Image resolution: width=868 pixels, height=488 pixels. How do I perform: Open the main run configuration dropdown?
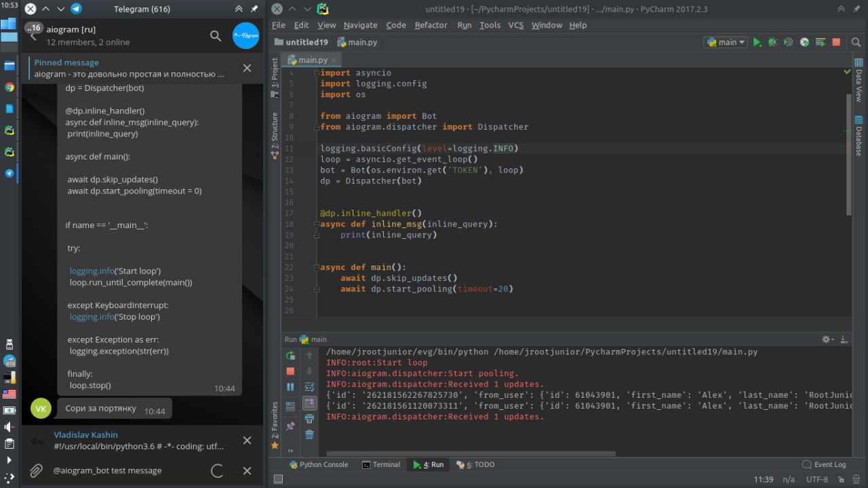pyautogui.click(x=726, y=42)
